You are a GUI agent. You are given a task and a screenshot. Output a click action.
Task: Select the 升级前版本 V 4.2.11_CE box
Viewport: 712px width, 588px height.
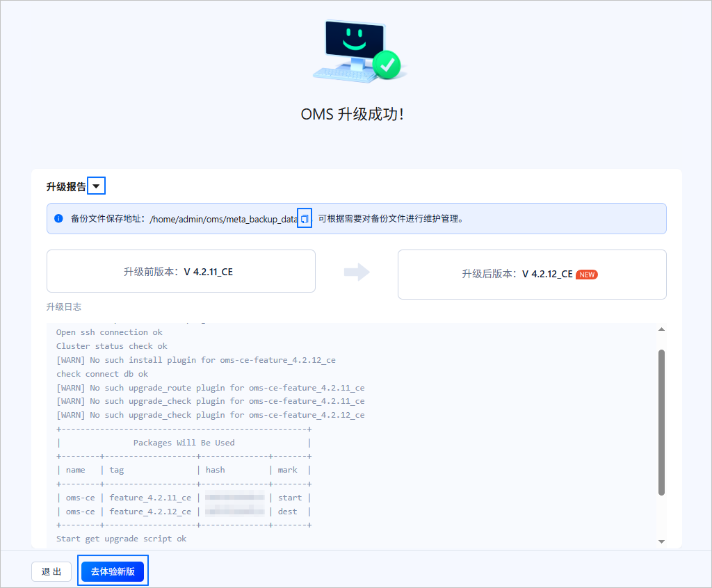tap(181, 271)
